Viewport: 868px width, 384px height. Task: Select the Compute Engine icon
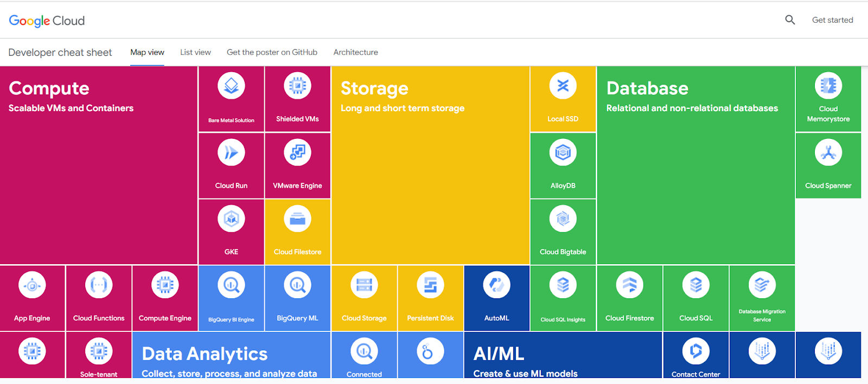(x=165, y=285)
